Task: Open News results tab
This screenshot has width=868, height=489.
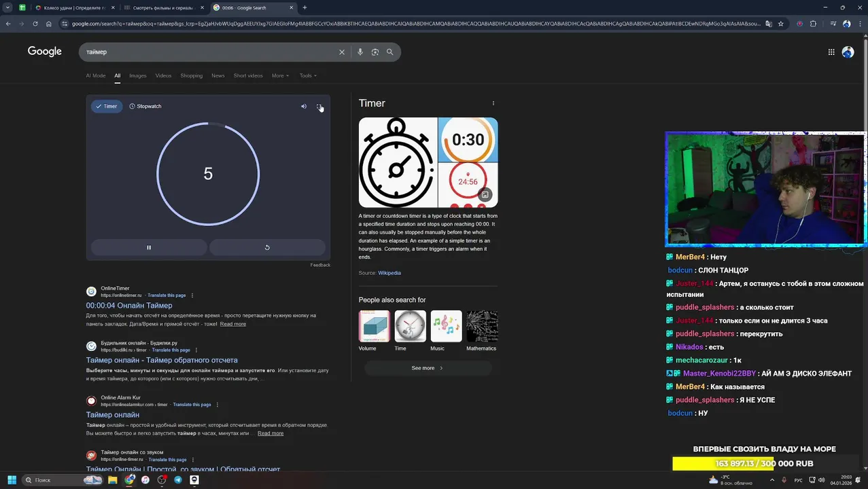Action: pos(218,75)
